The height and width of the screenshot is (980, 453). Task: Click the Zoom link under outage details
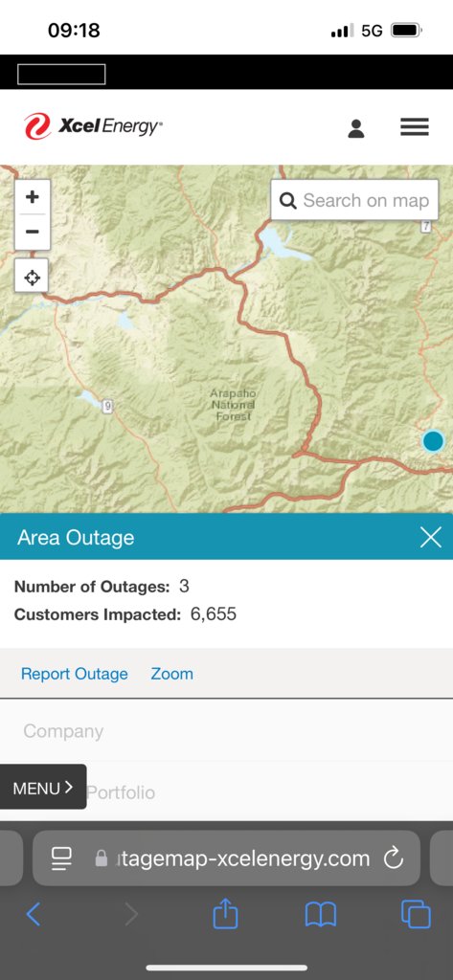[x=171, y=674]
